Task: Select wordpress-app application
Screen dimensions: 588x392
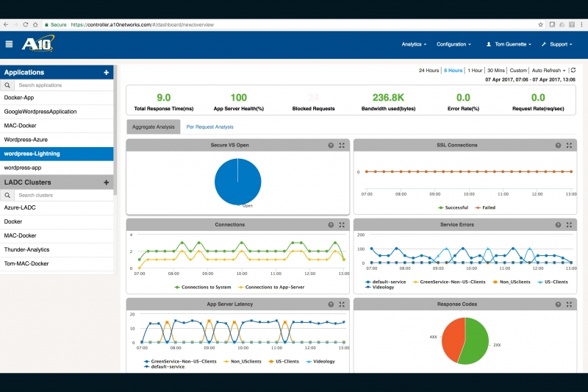Action: [x=57, y=168]
